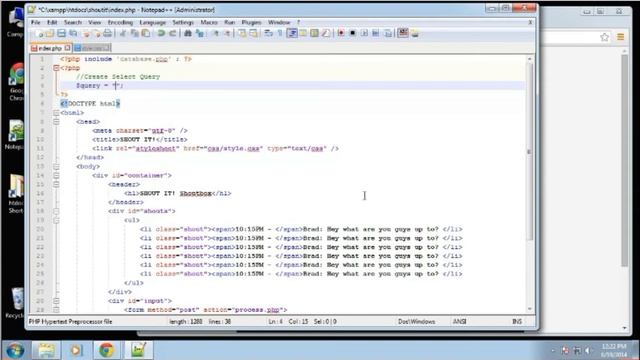Open the Chrome hamburger menu
This screenshot has width=640, height=360.
[621, 37]
